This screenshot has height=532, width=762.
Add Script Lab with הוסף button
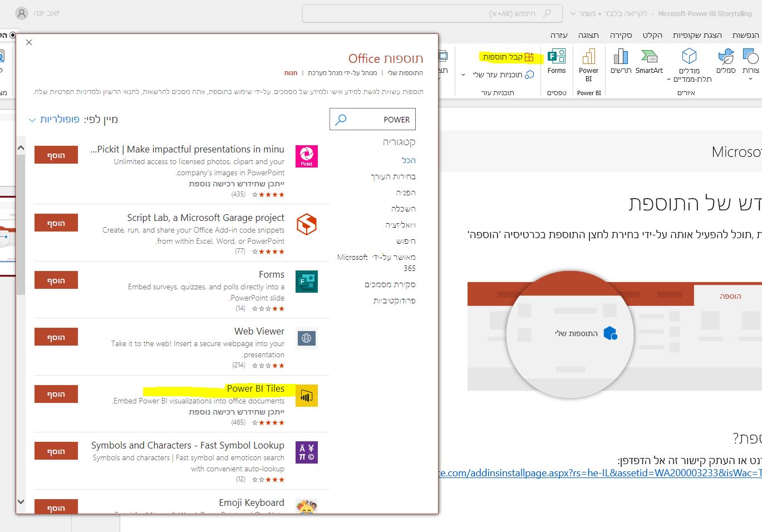56,223
